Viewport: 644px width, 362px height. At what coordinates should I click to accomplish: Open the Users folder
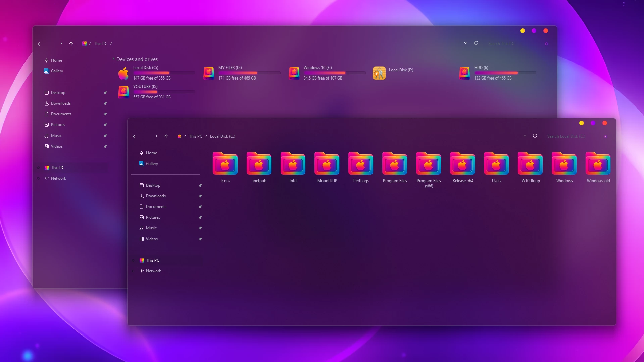[x=496, y=167]
